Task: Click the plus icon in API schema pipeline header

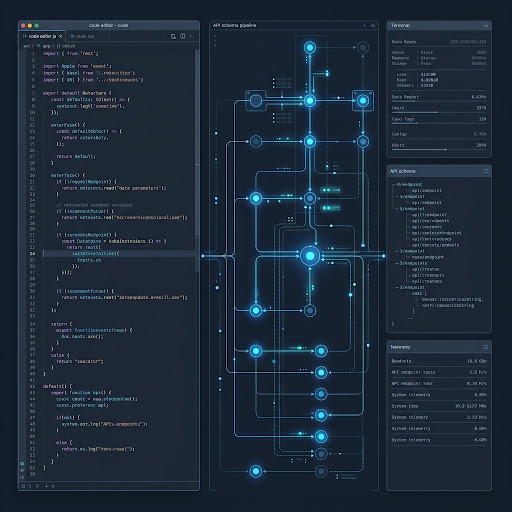Action: coord(364,25)
